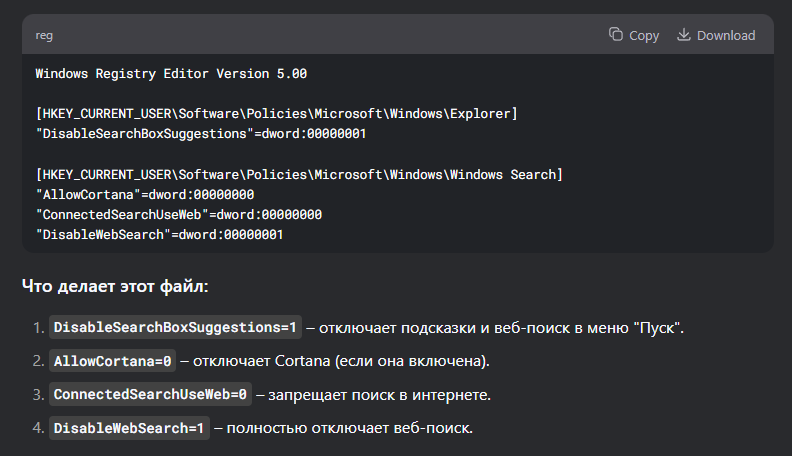Click the Download arrow icon
This screenshot has height=456, width=792.
click(x=684, y=35)
